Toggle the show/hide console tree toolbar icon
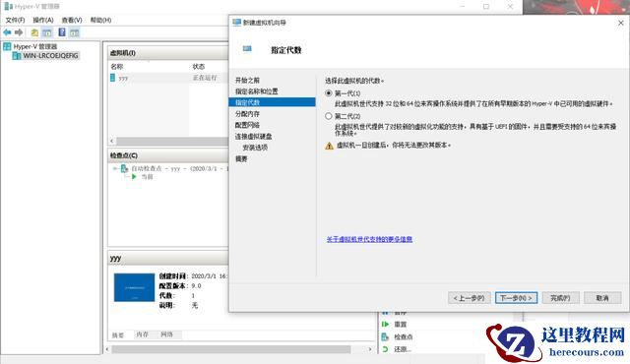 tap(47, 32)
